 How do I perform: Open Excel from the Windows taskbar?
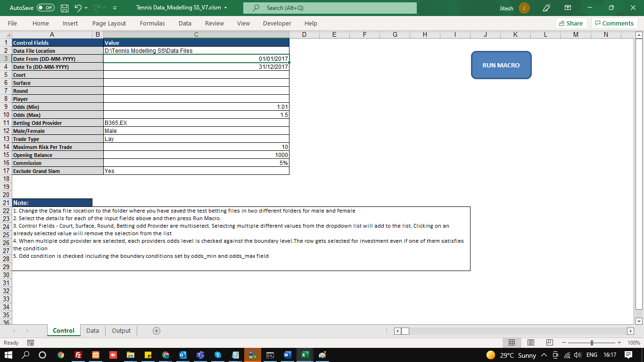pos(305,355)
